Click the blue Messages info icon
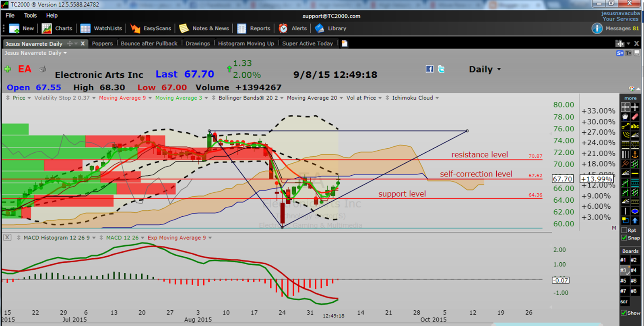 click(x=597, y=28)
